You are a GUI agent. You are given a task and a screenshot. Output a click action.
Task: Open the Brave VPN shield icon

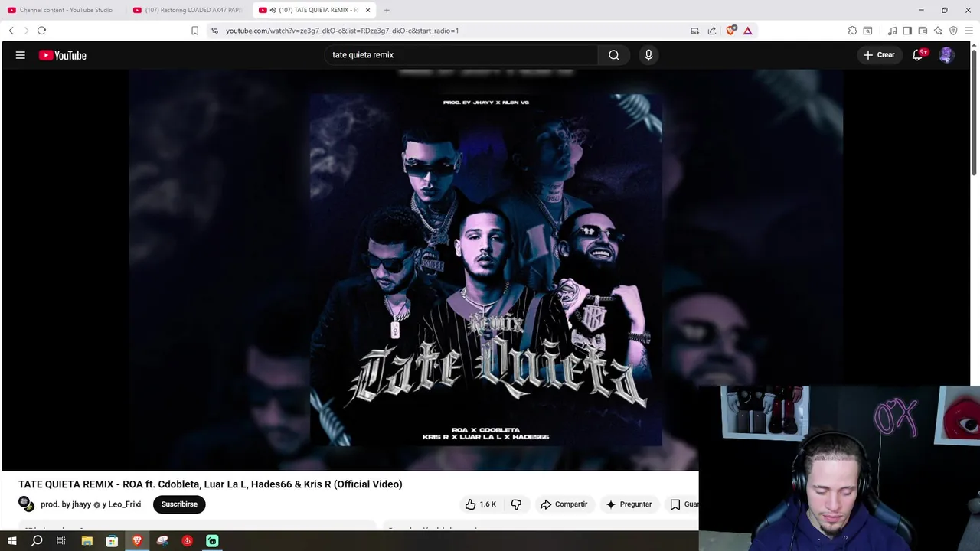pos(953,31)
